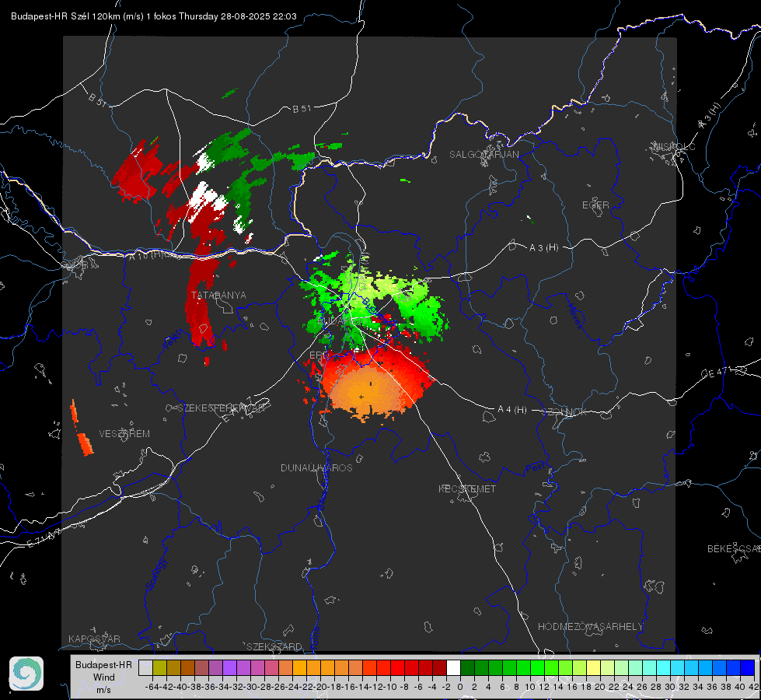
Task: Click the DUNAUJVAROS city label
Action: pos(316,467)
